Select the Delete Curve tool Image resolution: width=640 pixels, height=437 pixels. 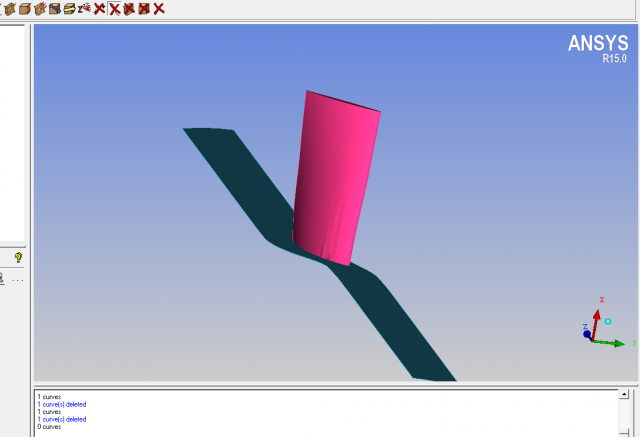coord(115,8)
